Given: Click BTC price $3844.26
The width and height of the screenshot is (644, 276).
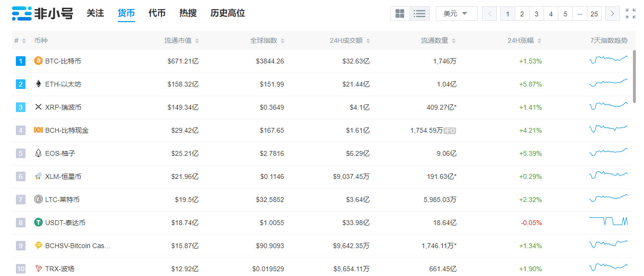Looking at the screenshot, I should click(x=270, y=61).
